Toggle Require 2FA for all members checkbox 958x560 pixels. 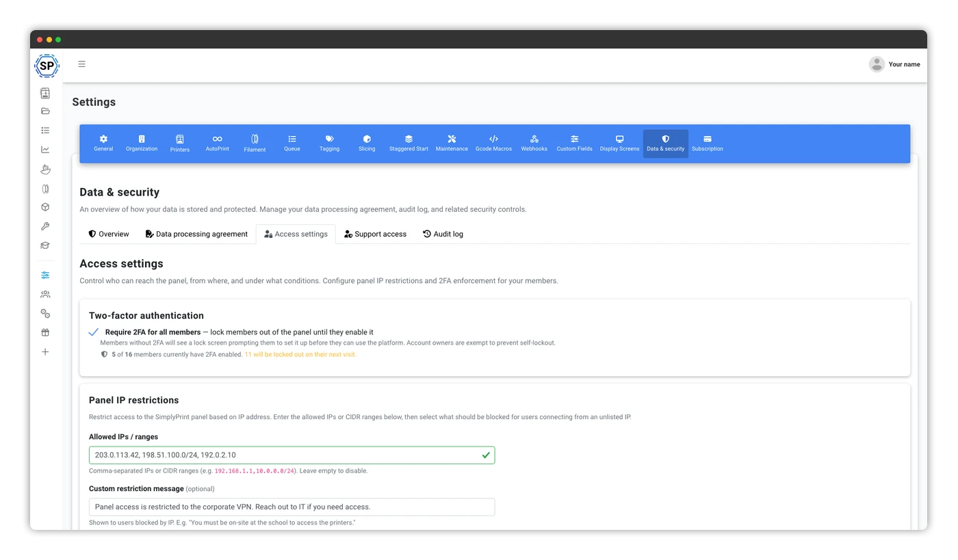point(94,332)
